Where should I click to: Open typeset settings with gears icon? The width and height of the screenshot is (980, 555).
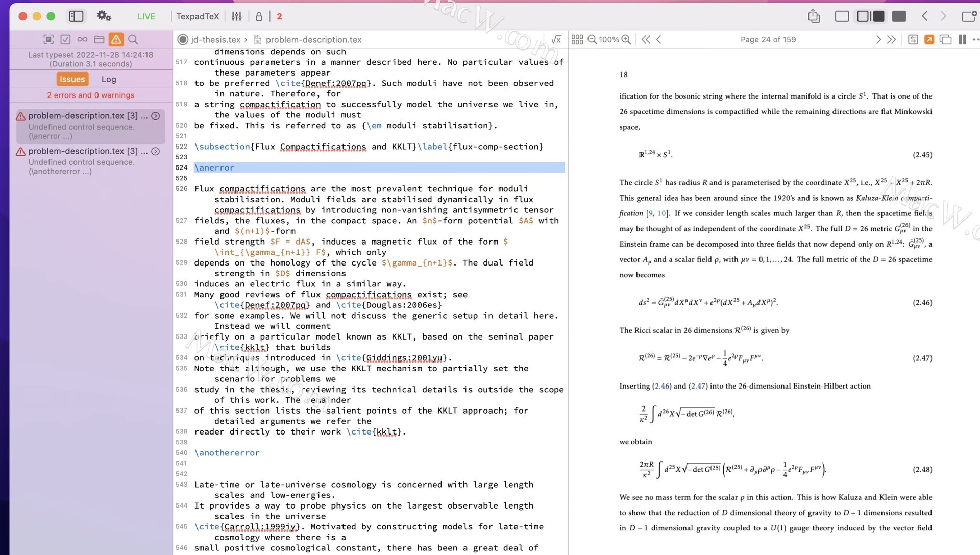pos(104,16)
